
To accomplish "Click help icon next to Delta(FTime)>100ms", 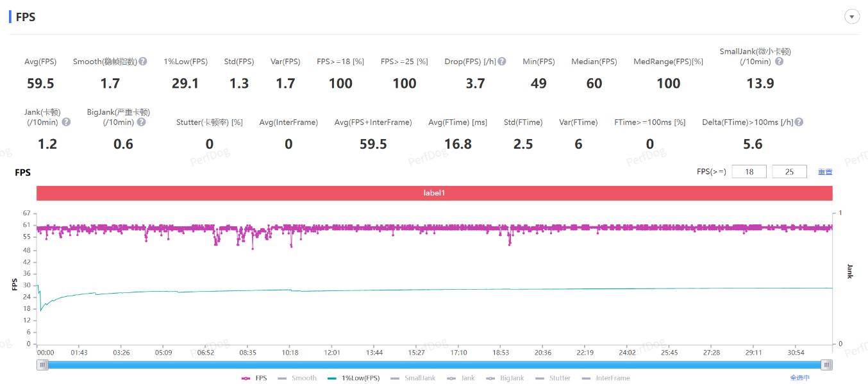I will 799,122.
